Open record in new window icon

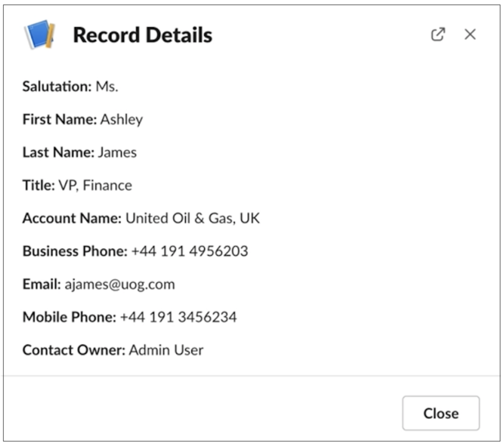(438, 34)
